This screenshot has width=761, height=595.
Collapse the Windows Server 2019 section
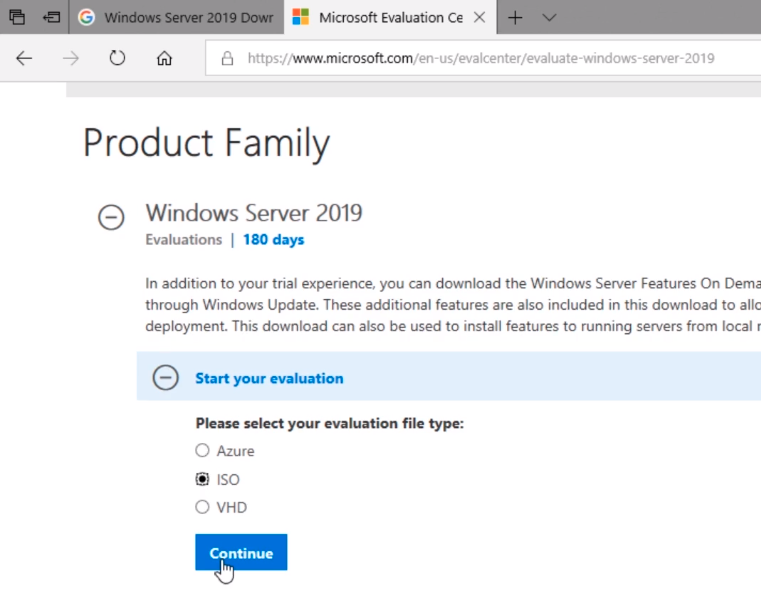[111, 217]
